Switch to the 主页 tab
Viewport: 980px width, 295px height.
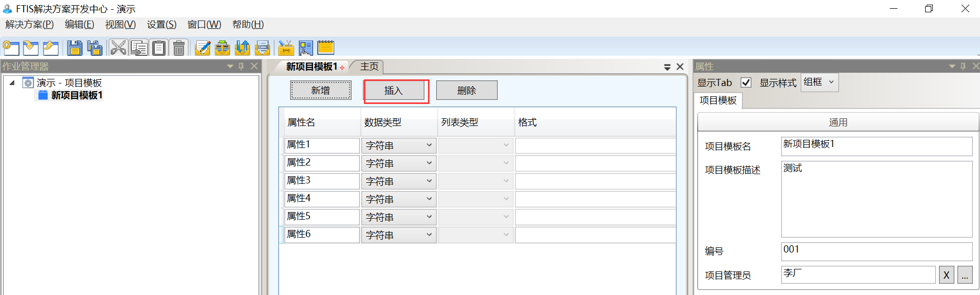[369, 67]
